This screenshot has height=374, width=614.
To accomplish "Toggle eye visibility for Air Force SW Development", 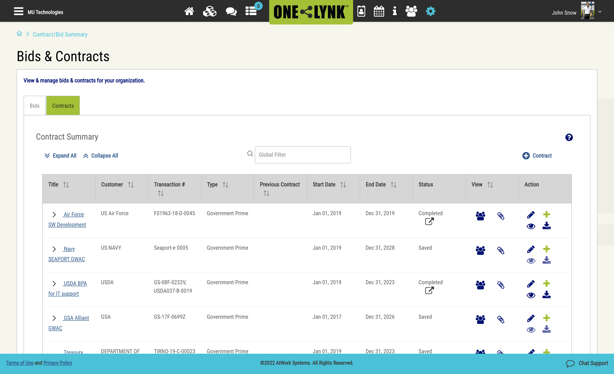I will tap(531, 226).
